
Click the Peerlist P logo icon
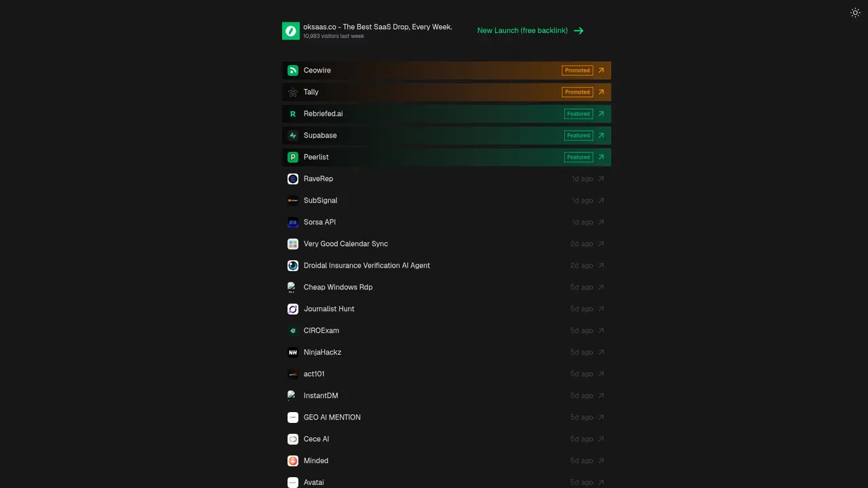click(x=293, y=157)
